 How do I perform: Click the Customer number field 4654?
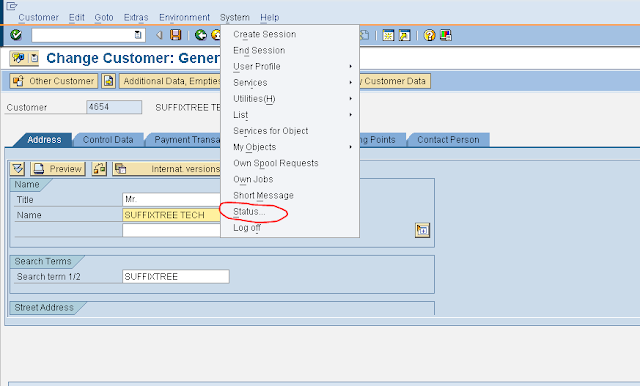pyautogui.click(x=114, y=107)
